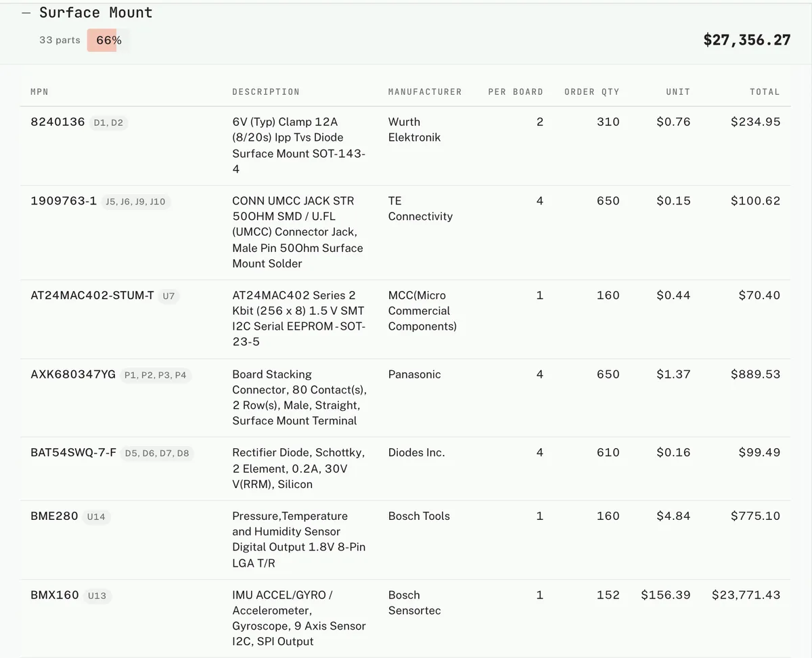Screen dimensions: 812x658
Task: Click the U13 designator tag
Action: [97, 596]
